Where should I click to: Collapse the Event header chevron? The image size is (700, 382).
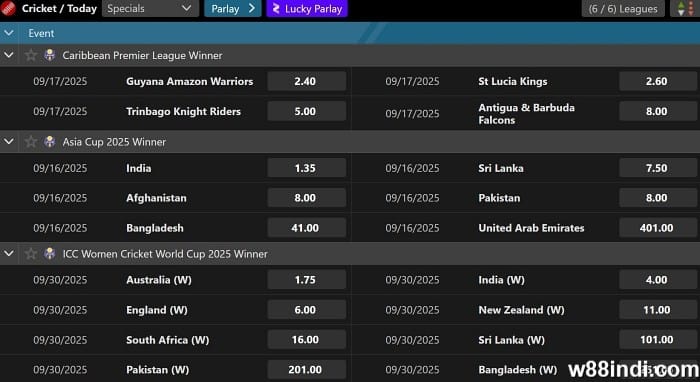pos(9,33)
